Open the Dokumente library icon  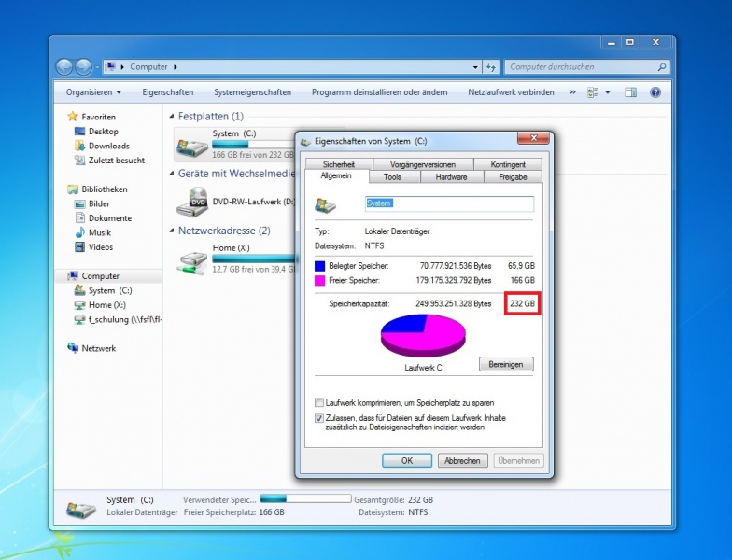80,218
